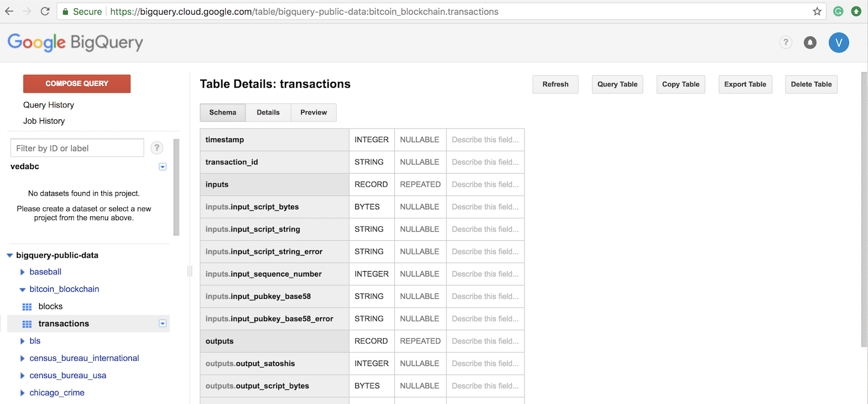This screenshot has width=868, height=404.
Task: Select the blocks table
Action: 50,306
